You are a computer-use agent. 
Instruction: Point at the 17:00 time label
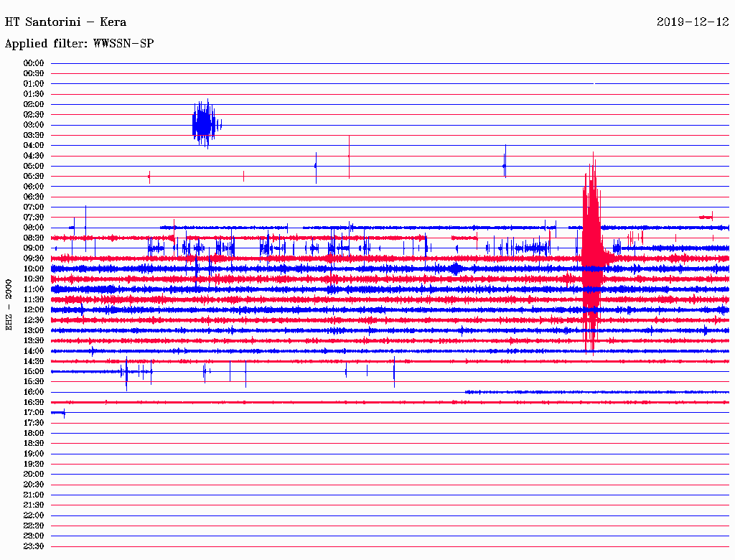tap(34, 412)
